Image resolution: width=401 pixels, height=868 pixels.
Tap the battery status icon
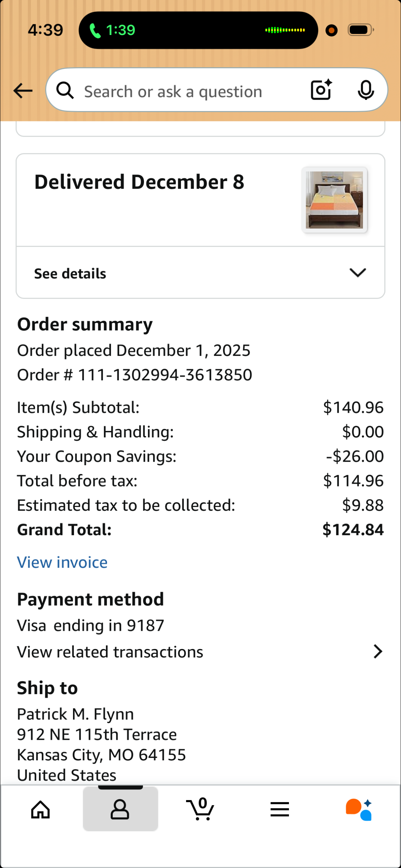click(361, 30)
